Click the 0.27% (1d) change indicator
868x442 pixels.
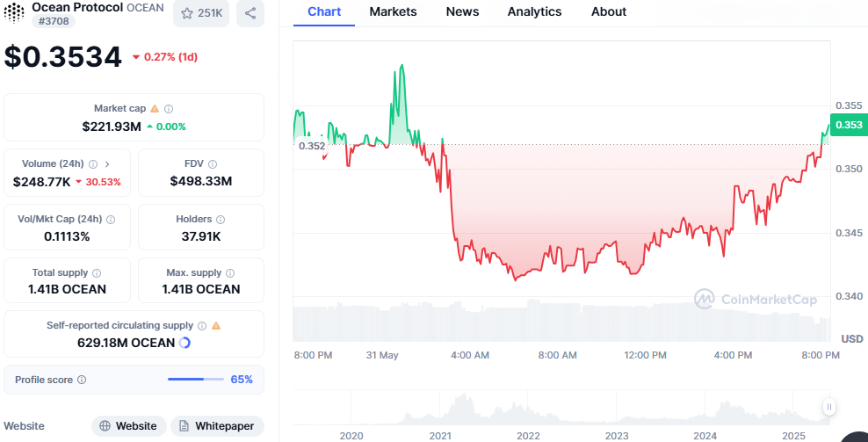point(165,57)
